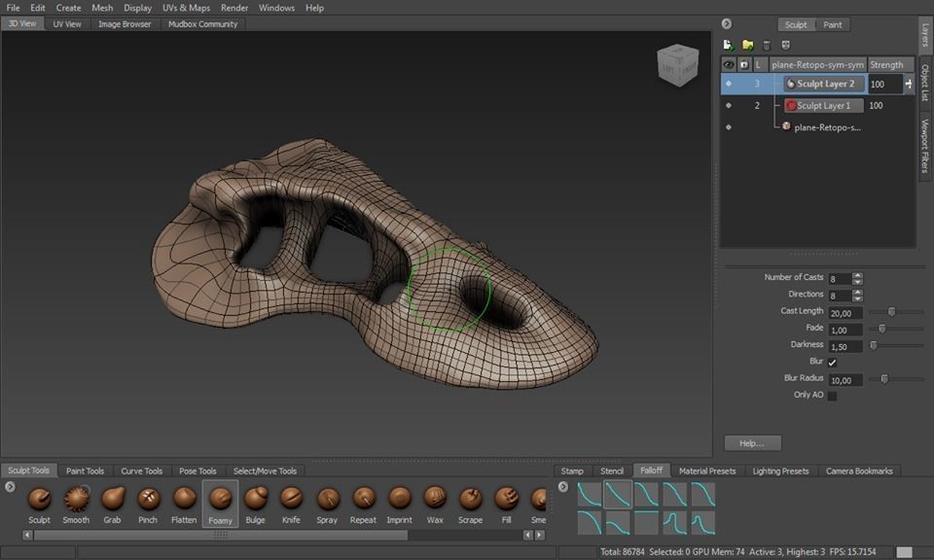
Task: Open the Stamp tab
Action: (x=572, y=471)
